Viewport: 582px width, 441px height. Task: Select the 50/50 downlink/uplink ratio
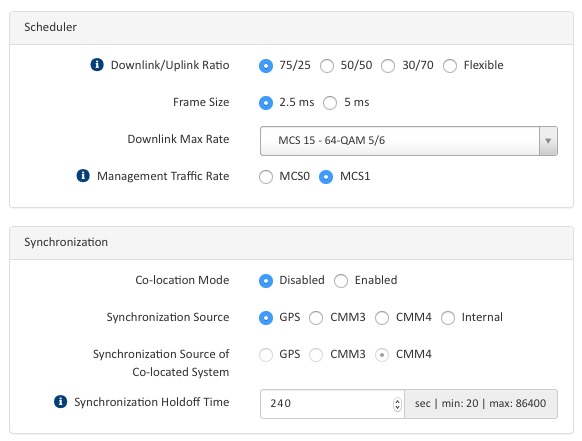(327, 66)
